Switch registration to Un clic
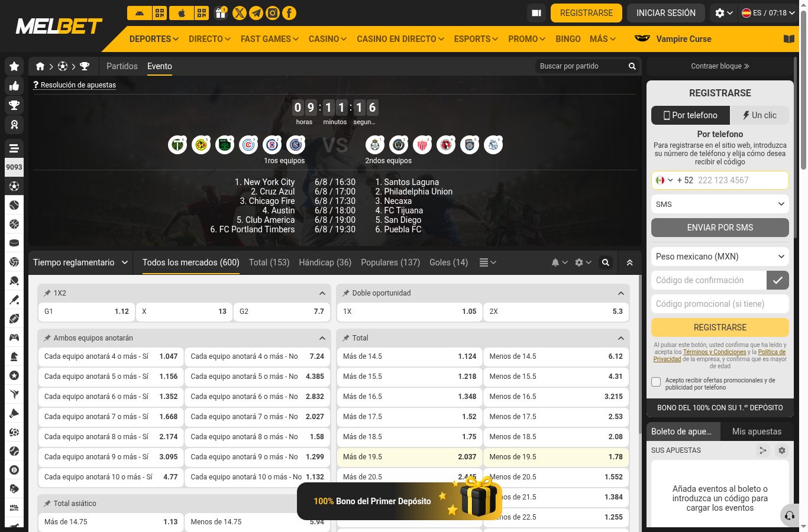Image resolution: width=808 pixels, height=532 pixels. pos(759,115)
